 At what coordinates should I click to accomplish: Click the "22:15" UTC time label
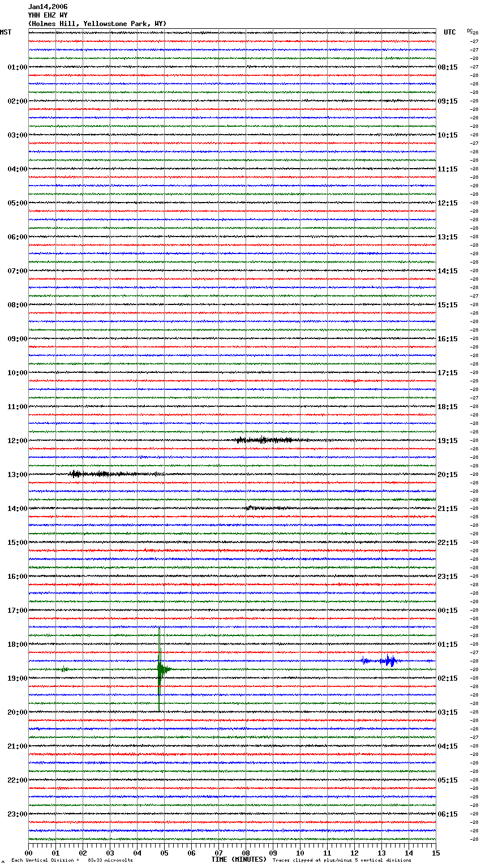click(448, 543)
